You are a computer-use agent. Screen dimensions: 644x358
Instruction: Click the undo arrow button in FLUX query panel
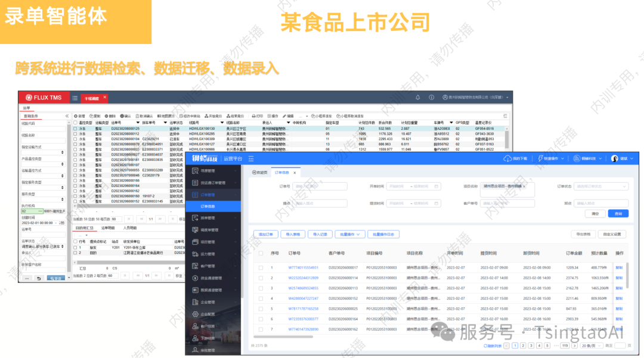pyautogui.click(x=39, y=278)
